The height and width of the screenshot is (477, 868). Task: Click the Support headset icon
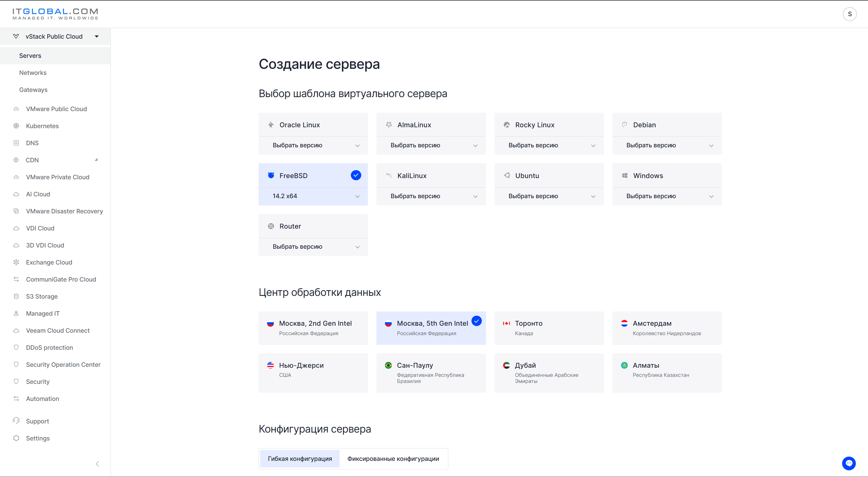16,421
